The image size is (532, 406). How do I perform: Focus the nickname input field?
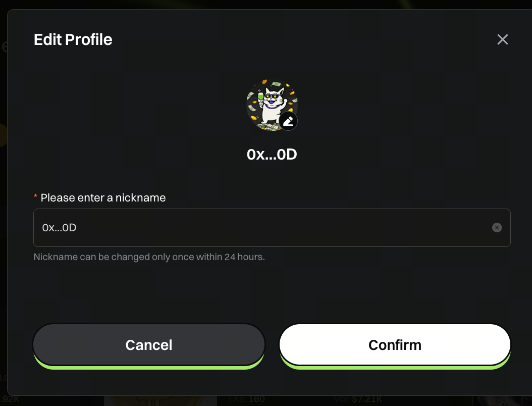tap(272, 228)
